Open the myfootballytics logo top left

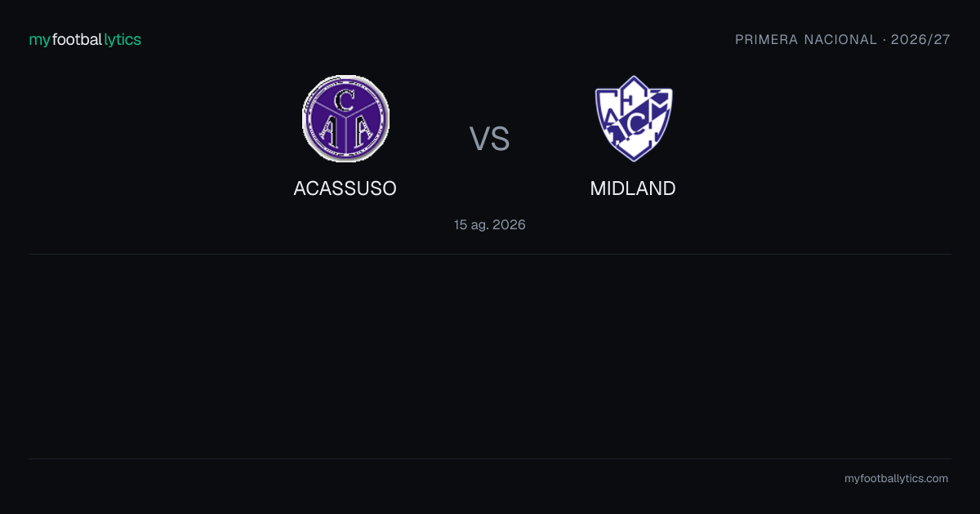(x=85, y=39)
